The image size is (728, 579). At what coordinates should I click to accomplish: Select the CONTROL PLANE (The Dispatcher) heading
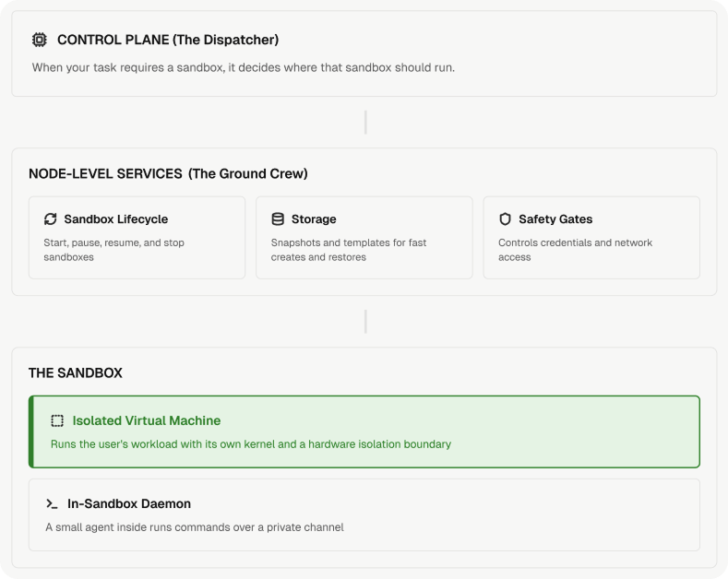tap(168, 40)
